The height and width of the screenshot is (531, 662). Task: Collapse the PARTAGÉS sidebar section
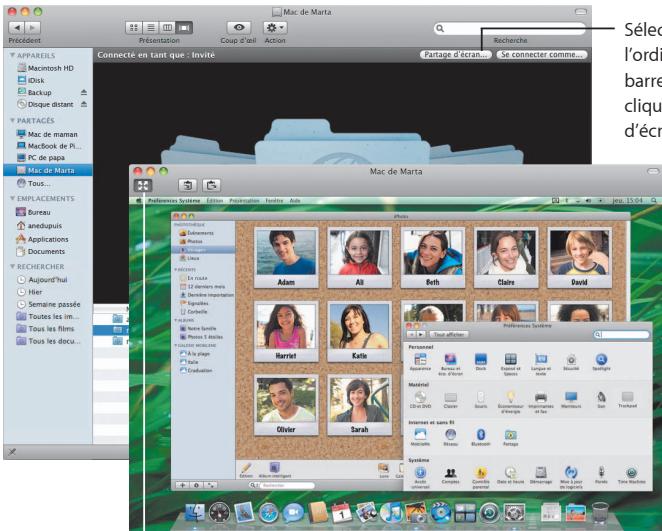12,120
